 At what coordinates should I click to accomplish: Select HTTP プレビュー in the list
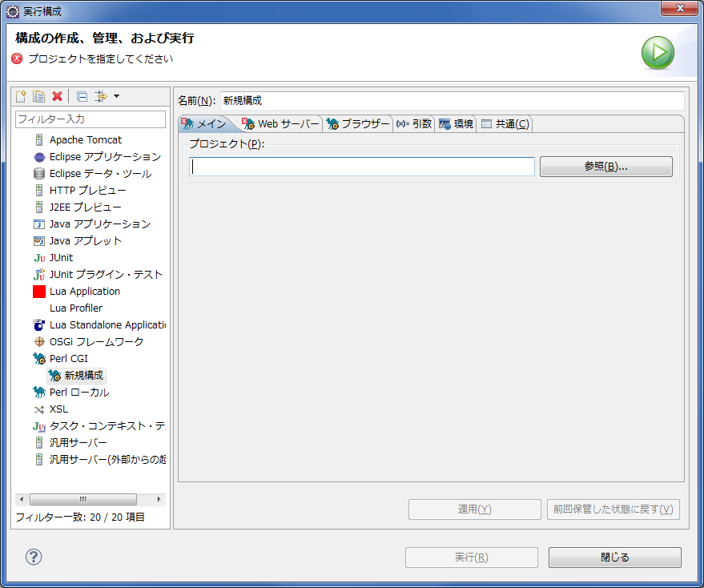click(x=87, y=191)
